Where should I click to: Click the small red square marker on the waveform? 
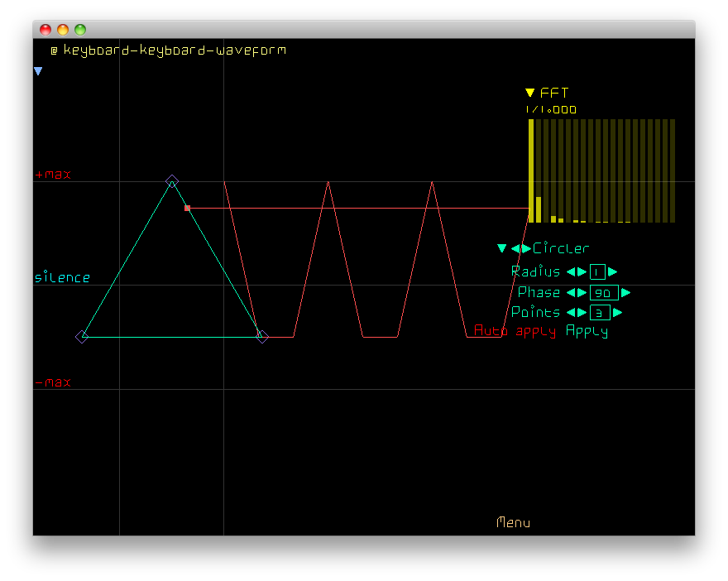pyautogui.click(x=187, y=208)
